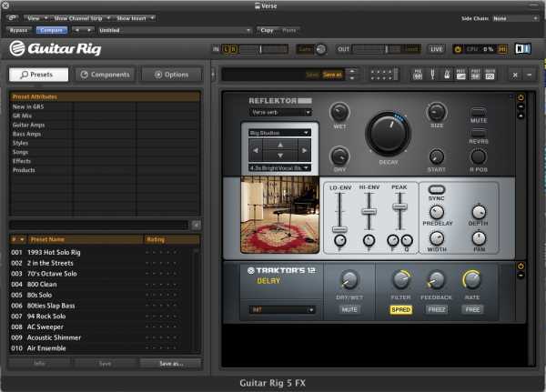Select the Guitar Amps attribute
The width and height of the screenshot is (546, 392).
pos(28,125)
